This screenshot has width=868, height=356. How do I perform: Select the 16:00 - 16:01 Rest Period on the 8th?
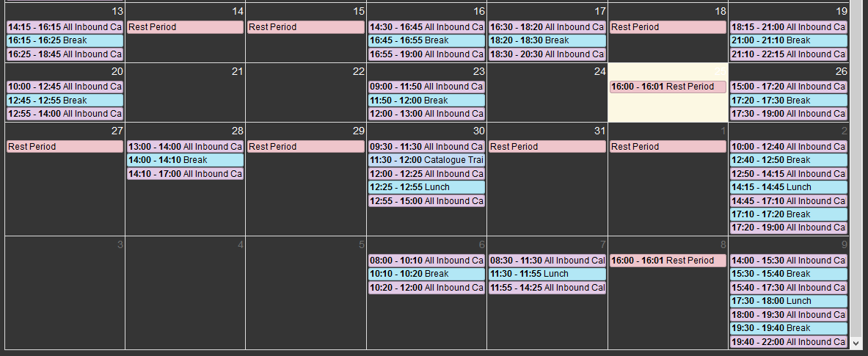(668, 261)
